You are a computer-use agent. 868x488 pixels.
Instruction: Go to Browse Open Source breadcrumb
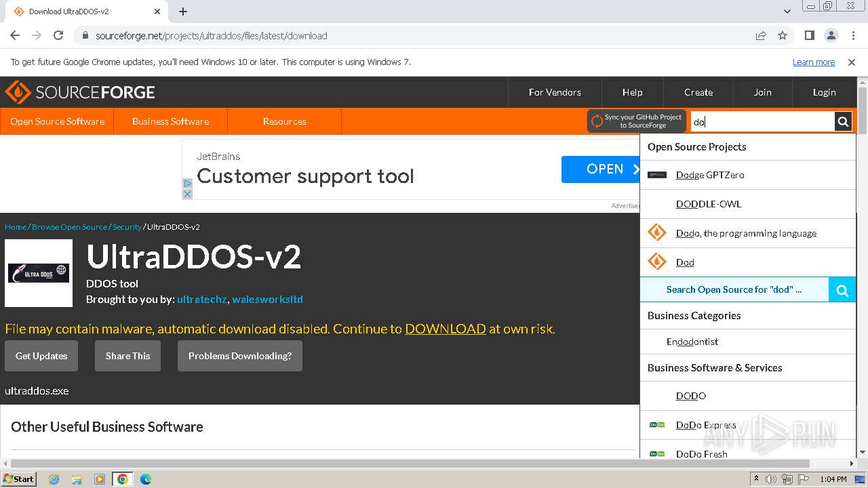pyautogui.click(x=69, y=227)
